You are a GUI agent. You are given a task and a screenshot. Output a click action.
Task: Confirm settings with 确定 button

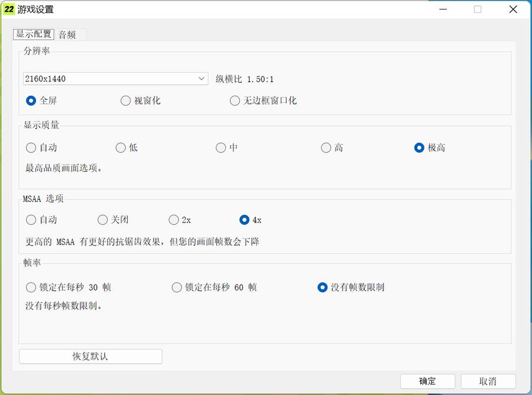pyautogui.click(x=427, y=381)
